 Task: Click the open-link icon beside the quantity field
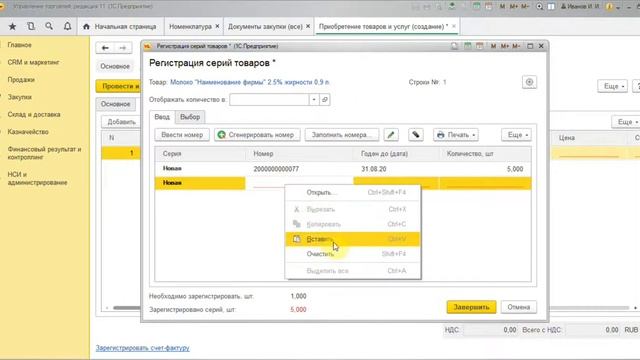[324, 100]
